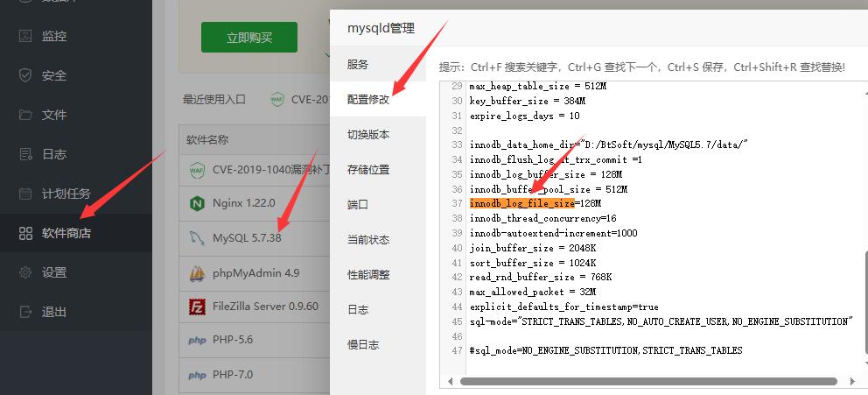Click left arrow of editor horizontal scrollbar
This screenshot has height=395, width=868.
pyautogui.click(x=450, y=381)
